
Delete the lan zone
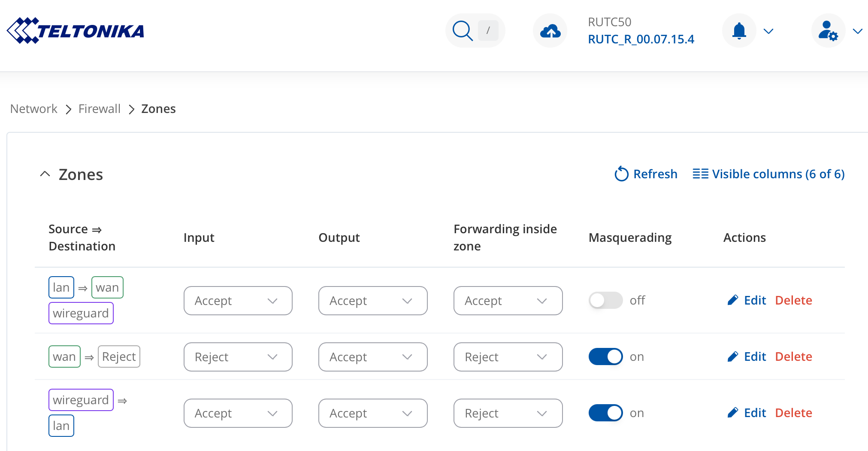pyautogui.click(x=793, y=300)
